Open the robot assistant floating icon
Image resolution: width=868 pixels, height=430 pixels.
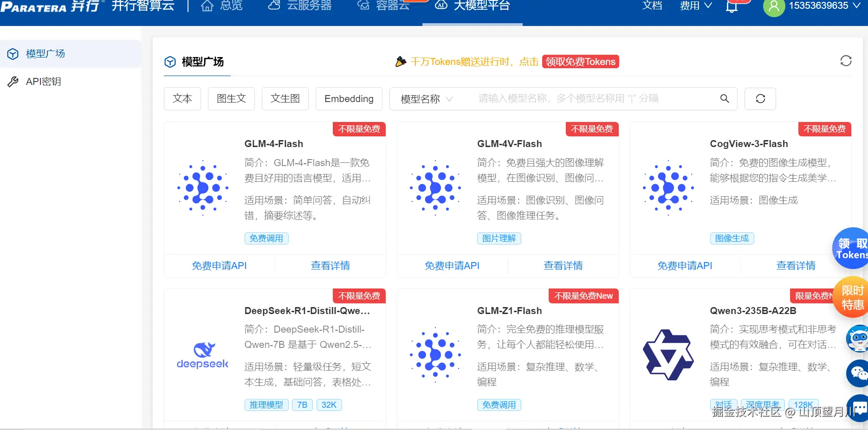858,338
